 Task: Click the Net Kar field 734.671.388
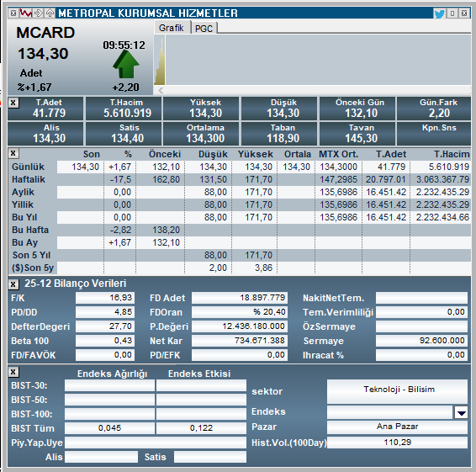tap(240, 341)
